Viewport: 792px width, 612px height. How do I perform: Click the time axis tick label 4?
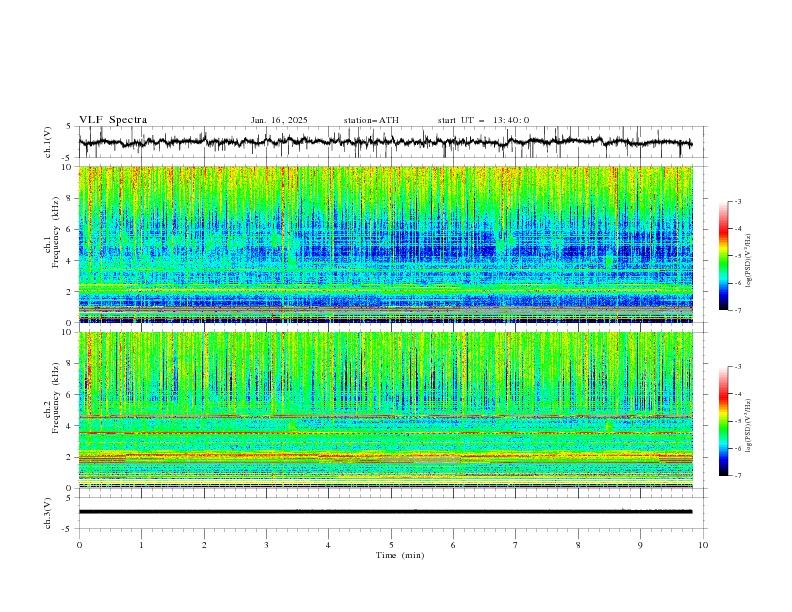[x=328, y=545]
